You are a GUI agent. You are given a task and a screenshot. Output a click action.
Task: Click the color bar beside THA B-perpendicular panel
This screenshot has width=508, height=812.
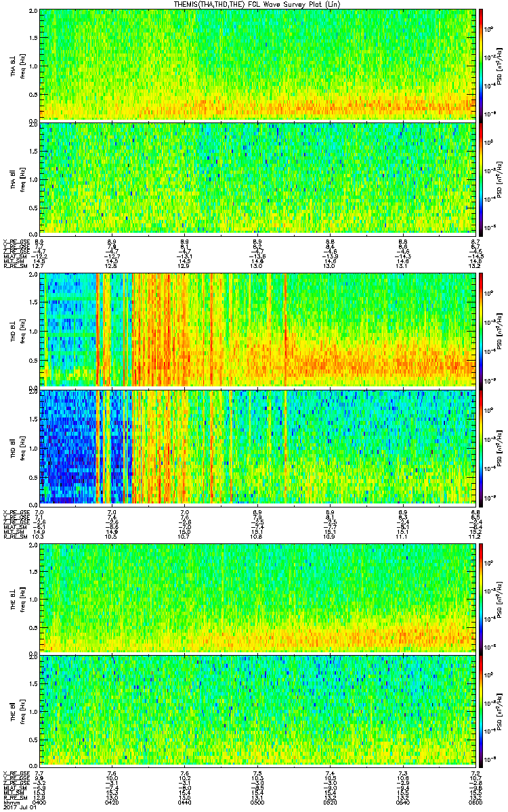482,64
